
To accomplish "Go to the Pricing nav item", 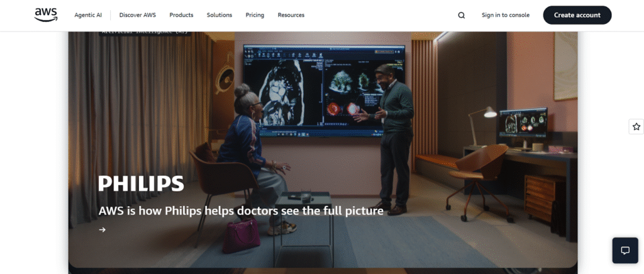I will [255, 15].
